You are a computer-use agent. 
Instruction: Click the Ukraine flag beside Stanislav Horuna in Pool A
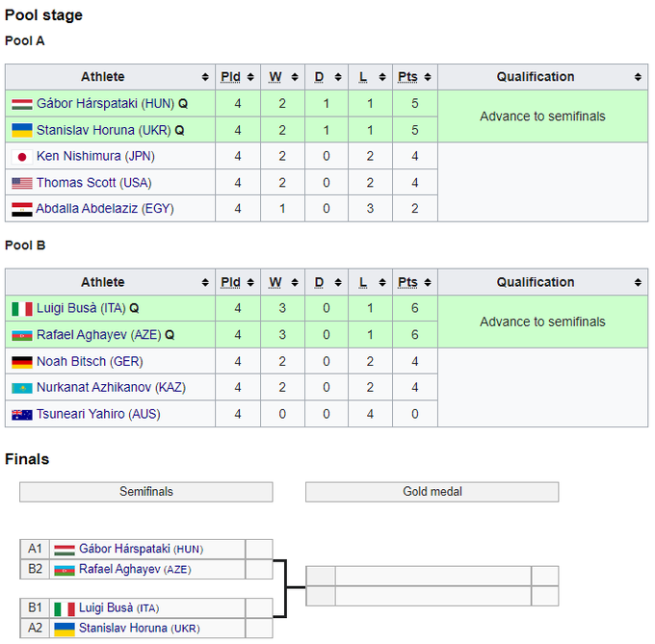pos(21,130)
